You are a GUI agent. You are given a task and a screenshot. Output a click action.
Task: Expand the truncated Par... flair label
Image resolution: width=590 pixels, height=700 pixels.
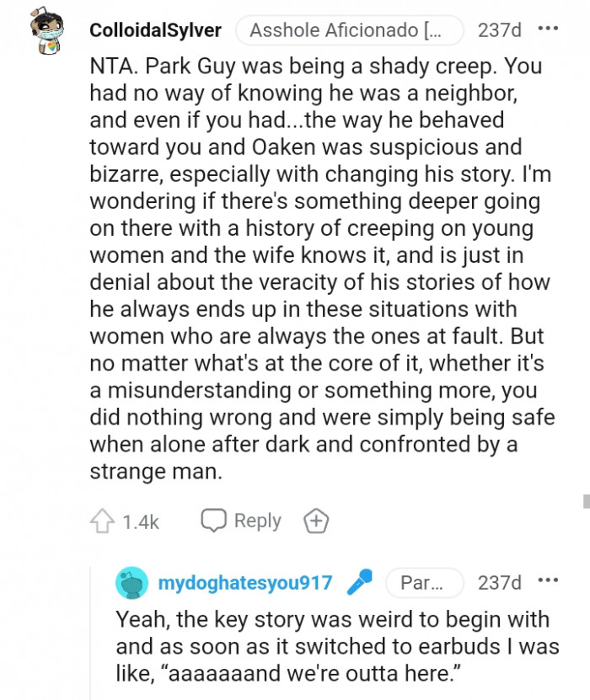coord(425,582)
